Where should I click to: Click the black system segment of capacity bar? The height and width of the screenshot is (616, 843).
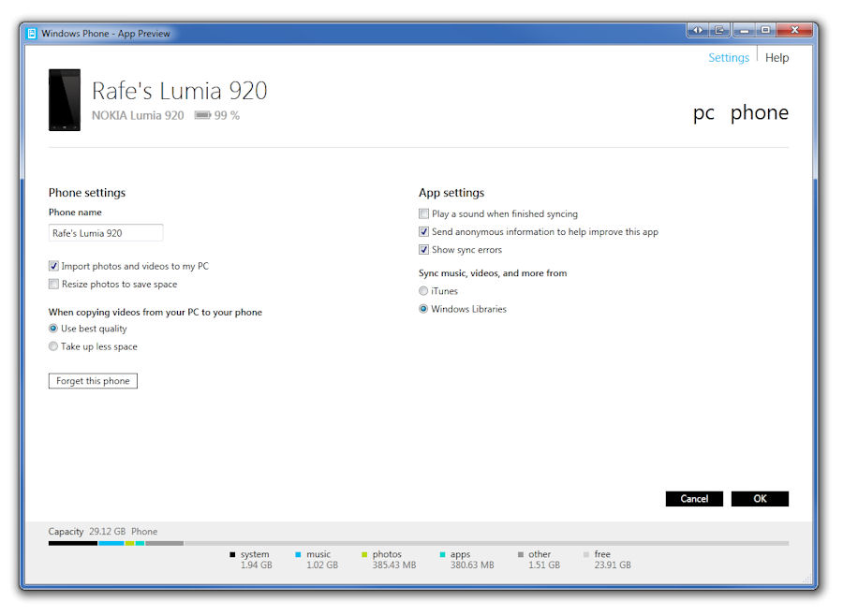click(x=73, y=543)
